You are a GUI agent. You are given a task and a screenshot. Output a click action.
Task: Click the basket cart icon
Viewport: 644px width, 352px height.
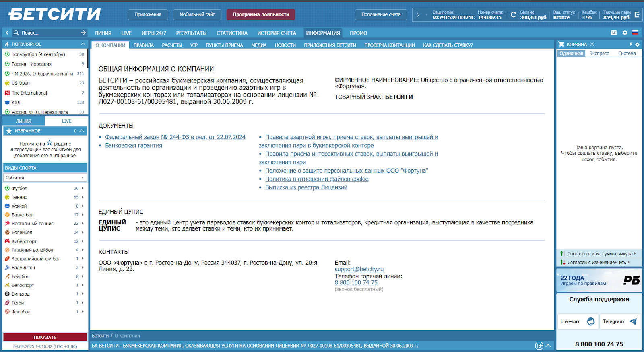pyautogui.click(x=561, y=44)
